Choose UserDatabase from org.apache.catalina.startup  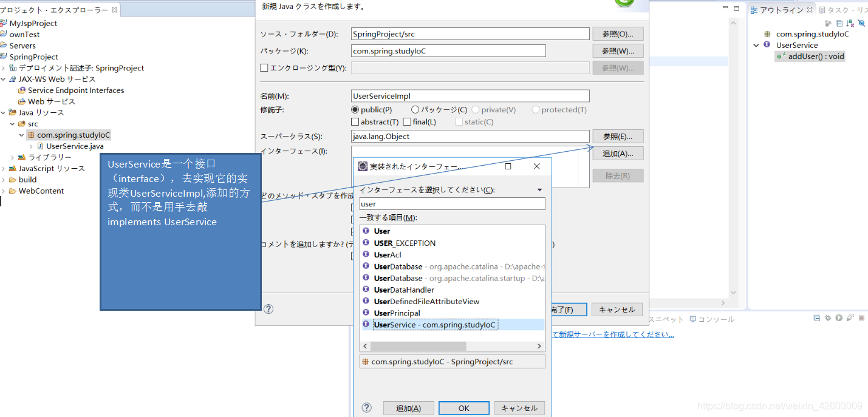click(453, 278)
